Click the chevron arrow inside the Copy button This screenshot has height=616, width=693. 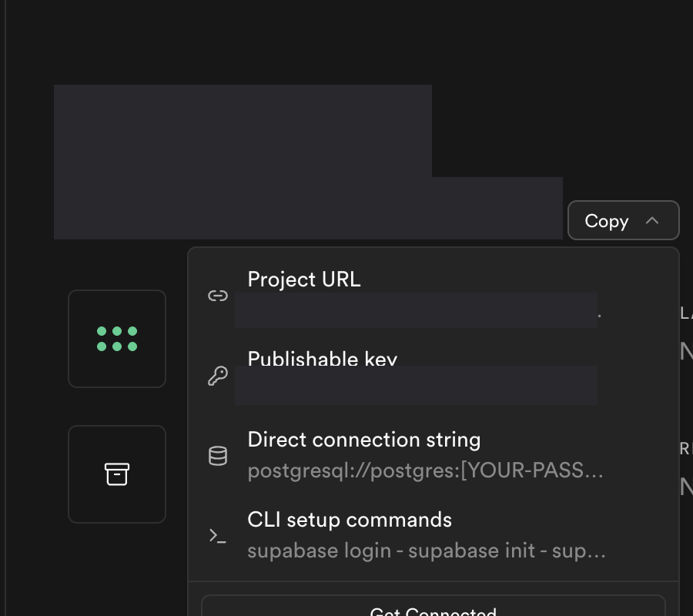[654, 220]
